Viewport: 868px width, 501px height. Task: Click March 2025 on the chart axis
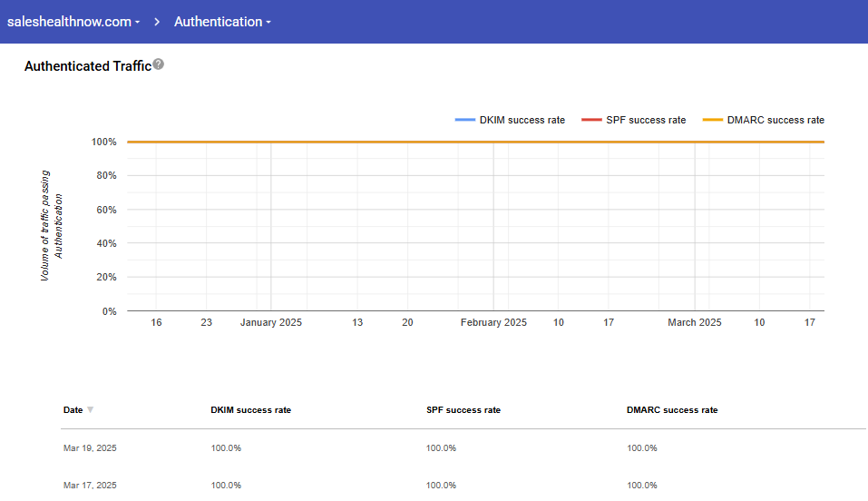coord(695,322)
